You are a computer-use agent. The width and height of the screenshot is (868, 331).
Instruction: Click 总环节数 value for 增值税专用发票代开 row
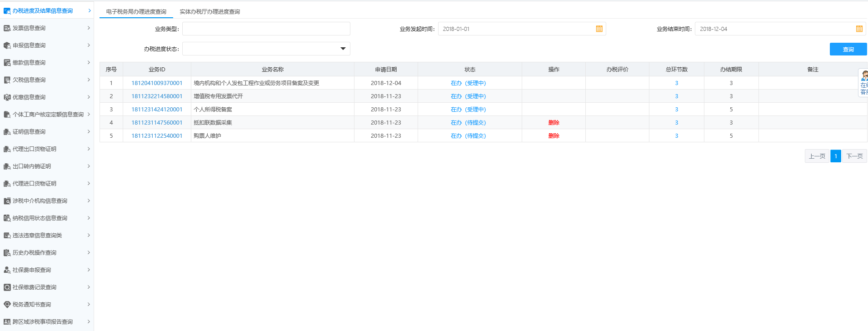coord(676,96)
